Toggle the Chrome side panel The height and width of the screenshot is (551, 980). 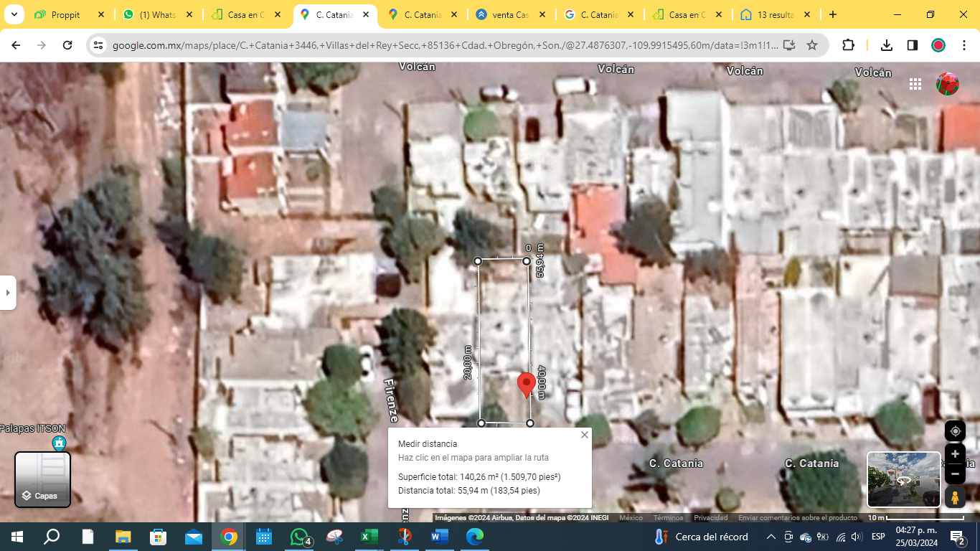913,45
